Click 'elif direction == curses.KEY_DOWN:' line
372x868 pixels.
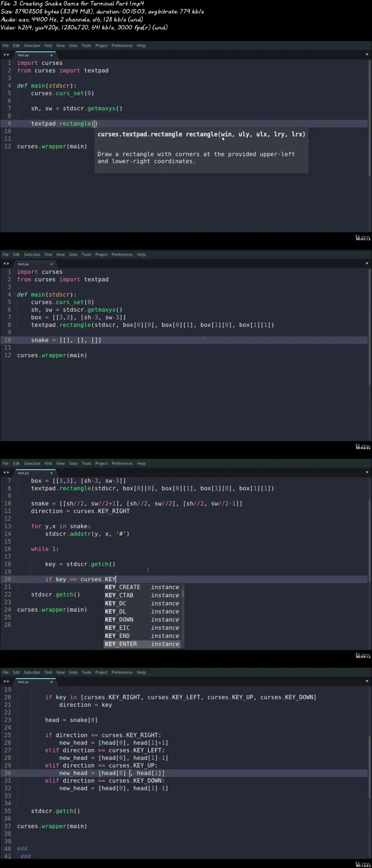[105, 781]
